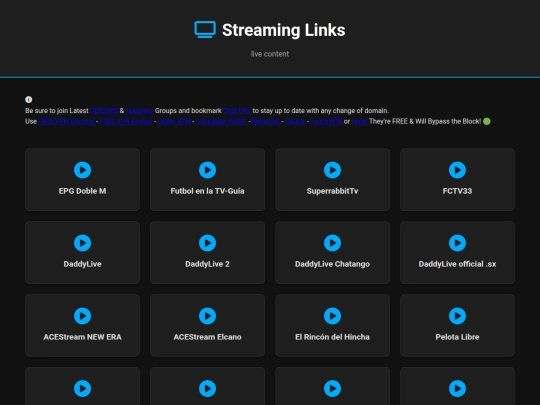Viewport: 540px width, 405px height.
Task: Click the 'live content' subtitle text
Action: pyautogui.click(x=270, y=54)
